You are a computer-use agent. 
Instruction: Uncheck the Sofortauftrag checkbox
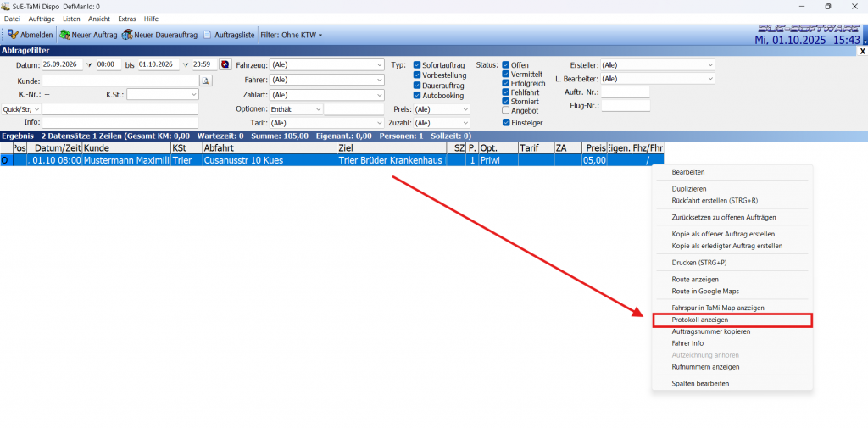(x=417, y=64)
